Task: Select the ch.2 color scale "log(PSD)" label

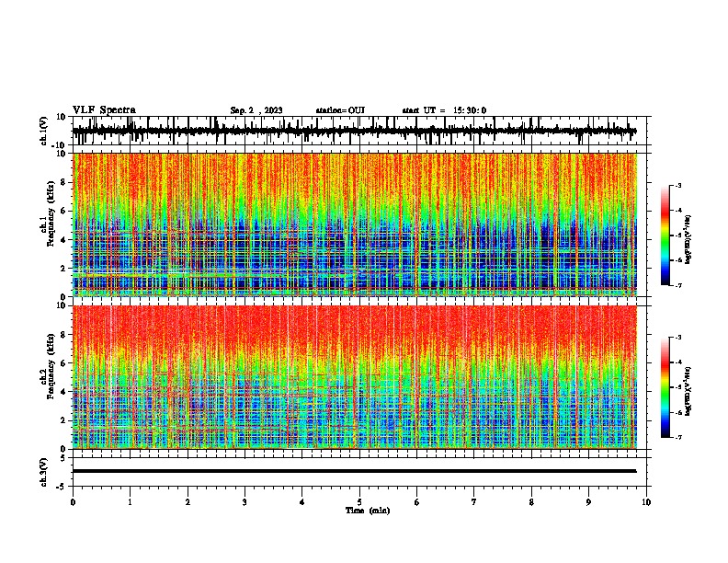Action: click(688, 392)
